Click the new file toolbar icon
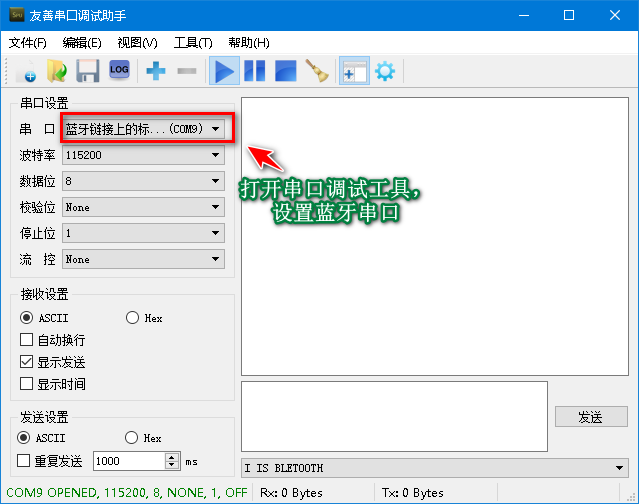Viewport: 639px width, 504px height. 26,71
